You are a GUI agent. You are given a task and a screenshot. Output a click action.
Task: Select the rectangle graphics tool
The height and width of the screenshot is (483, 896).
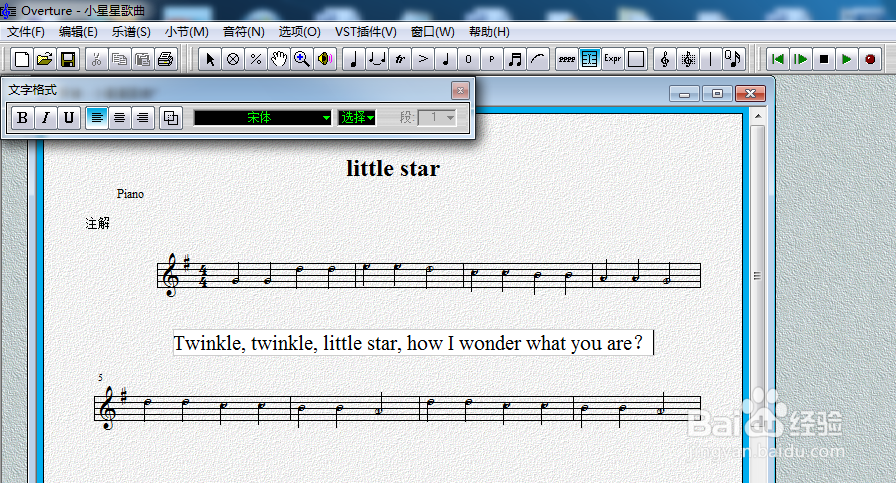coord(635,59)
